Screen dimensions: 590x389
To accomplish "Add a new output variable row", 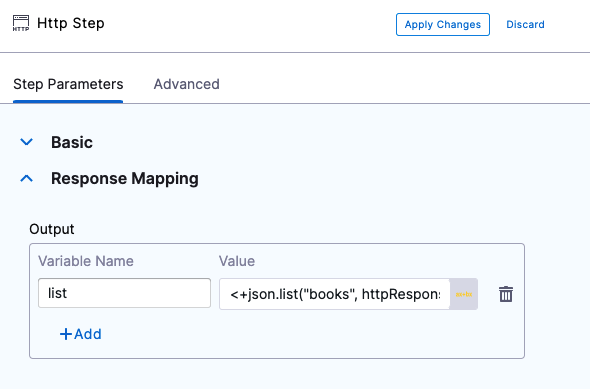I will coord(81,334).
